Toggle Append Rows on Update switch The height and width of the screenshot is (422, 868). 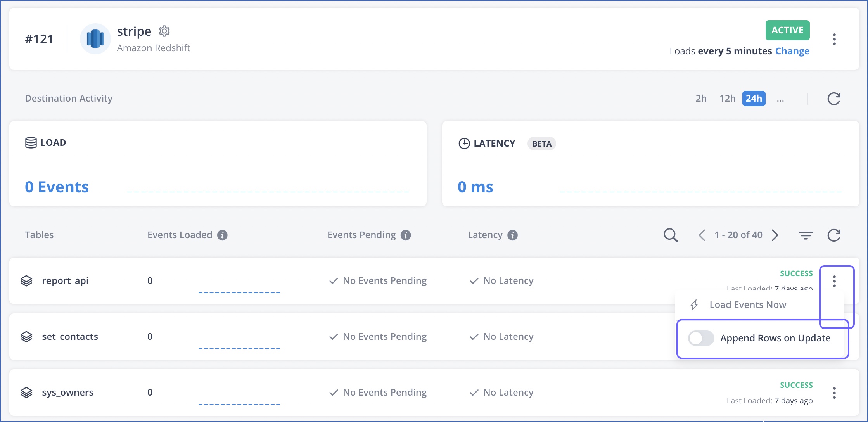[700, 338]
